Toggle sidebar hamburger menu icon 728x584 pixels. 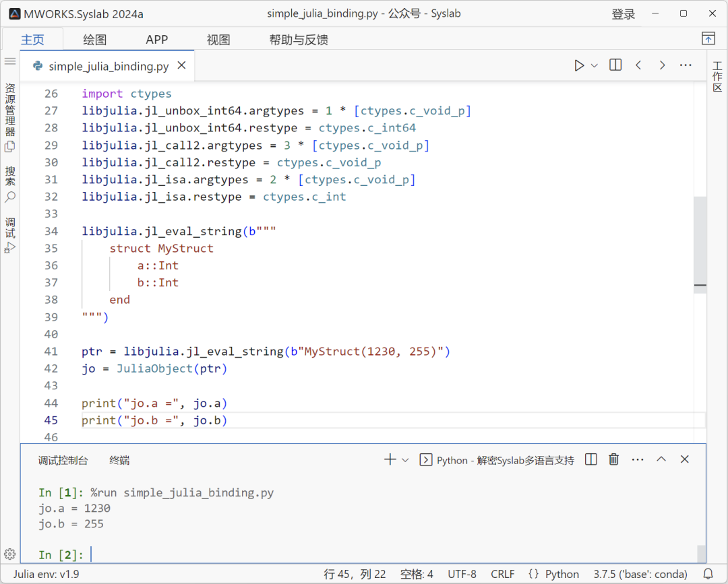coord(9,61)
